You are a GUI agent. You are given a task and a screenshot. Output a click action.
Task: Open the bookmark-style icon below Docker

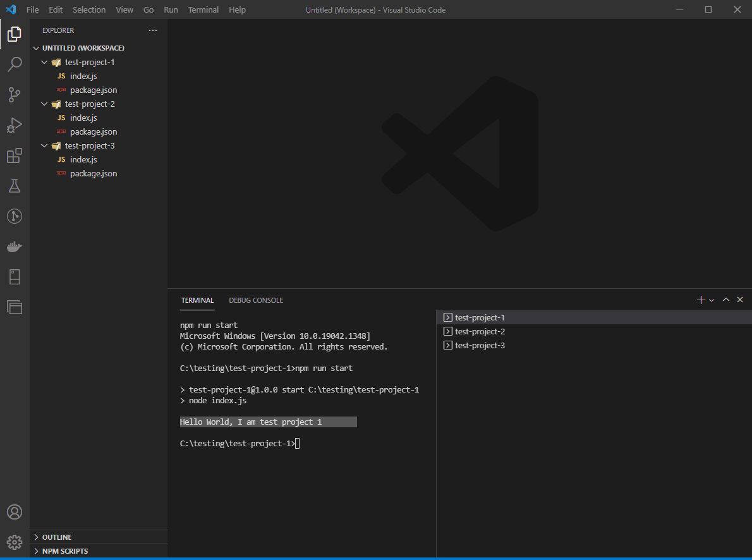[15, 277]
